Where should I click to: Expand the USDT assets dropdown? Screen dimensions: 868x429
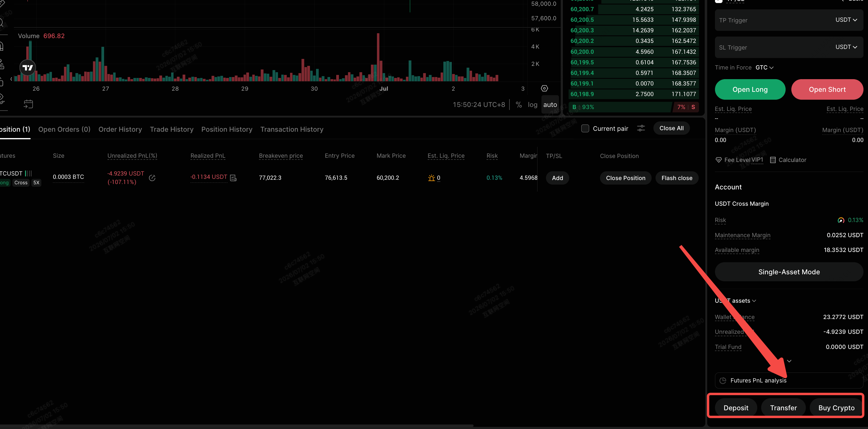736,301
